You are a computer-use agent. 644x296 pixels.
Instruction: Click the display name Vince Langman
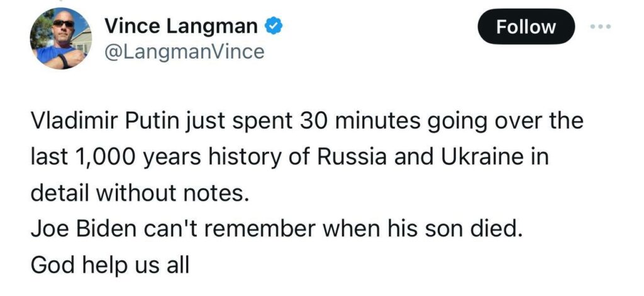180,26
